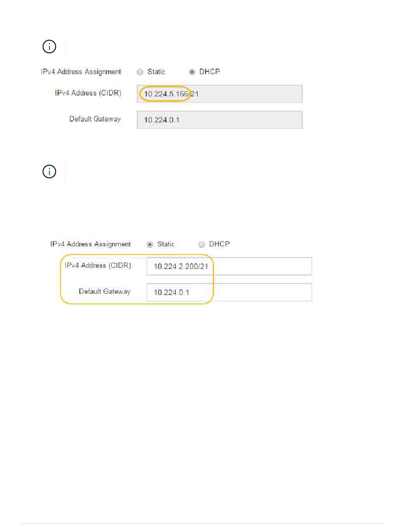This screenshot has width=405, height=532.
Task: Click the first info note icon
Action: pyautogui.click(x=49, y=47)
